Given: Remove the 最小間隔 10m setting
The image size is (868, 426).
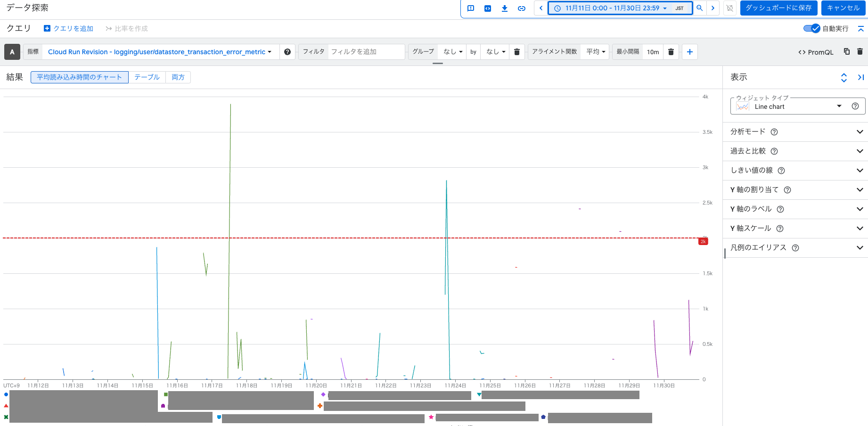Looking at the screenshot, I should point(671,52).
